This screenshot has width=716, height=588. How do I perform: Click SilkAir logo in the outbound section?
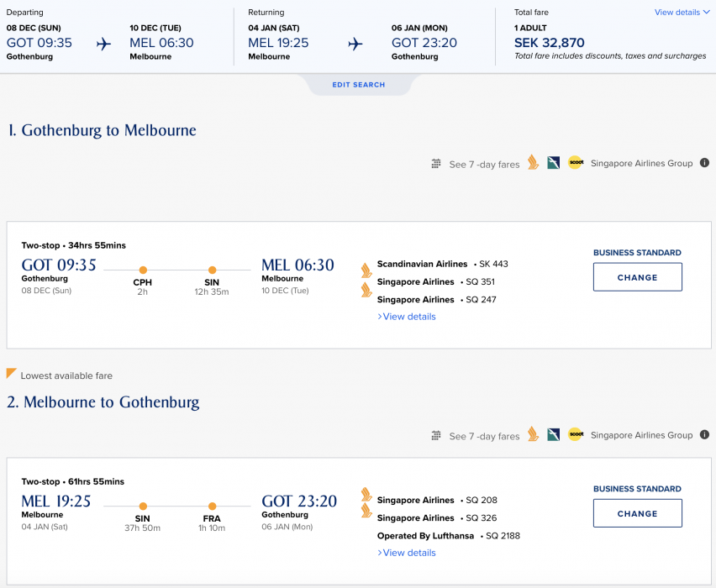pos(553,163)
